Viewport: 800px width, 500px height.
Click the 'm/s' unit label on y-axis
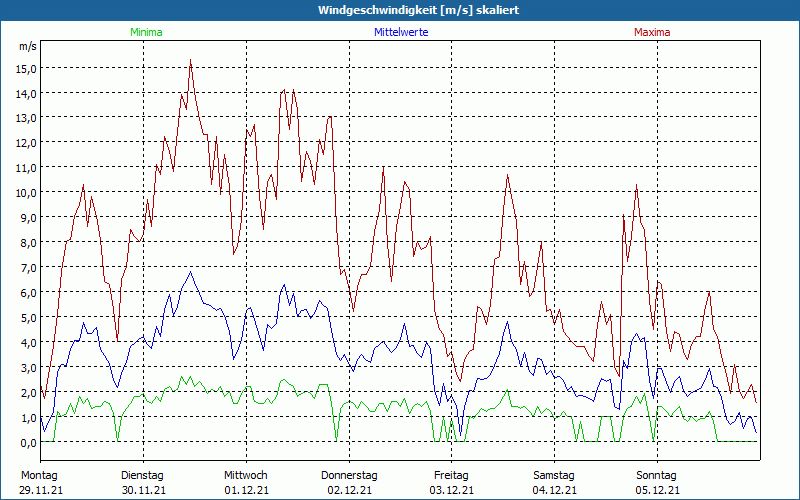click(x=27, y=46)
